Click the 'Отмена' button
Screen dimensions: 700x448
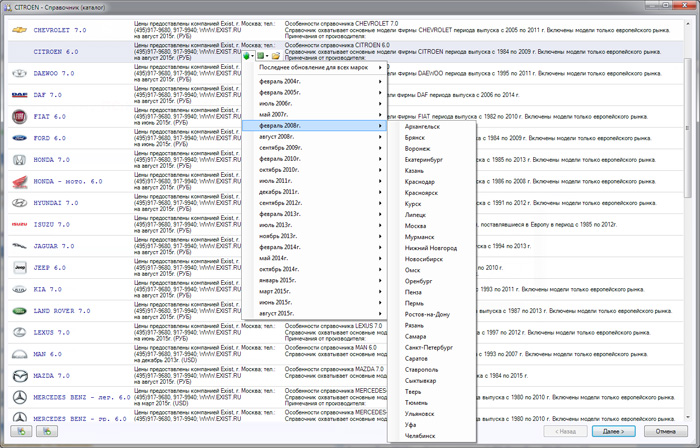pyautogui.click(x=665, y=431)
